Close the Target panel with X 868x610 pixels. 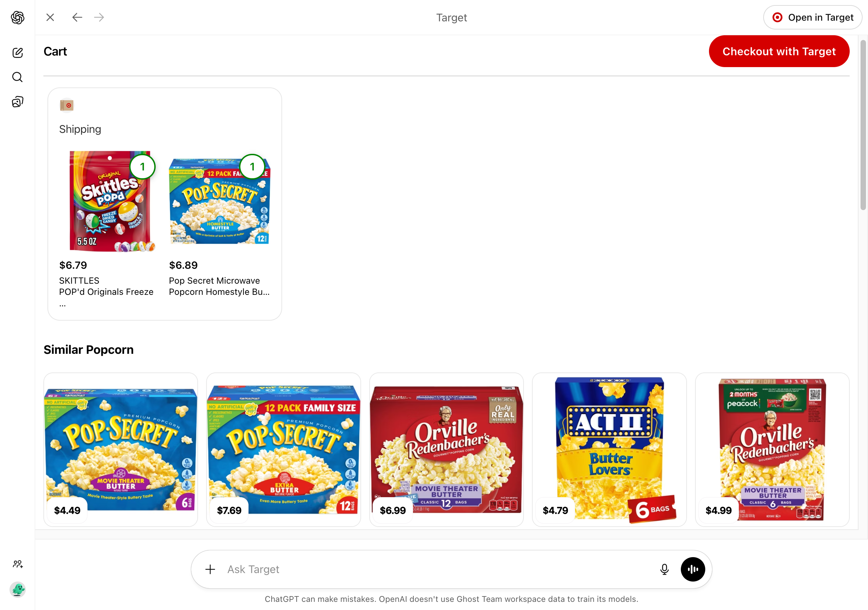[50, 17]
